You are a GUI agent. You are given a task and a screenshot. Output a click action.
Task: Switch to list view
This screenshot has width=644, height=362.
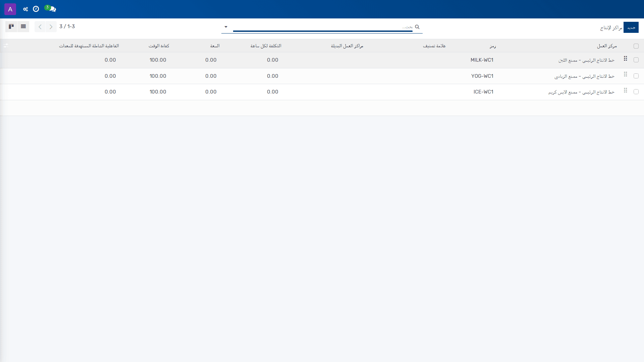pyautogui.click(x=23, y=26)
